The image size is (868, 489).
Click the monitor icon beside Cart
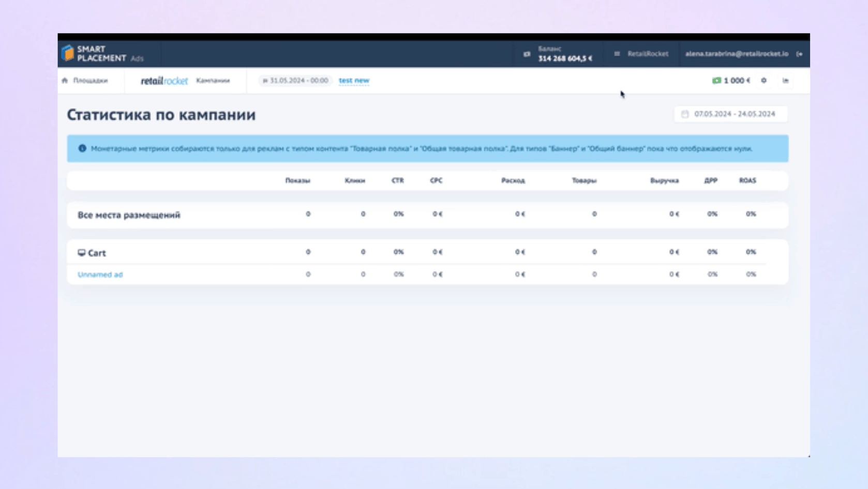point(81,253)
